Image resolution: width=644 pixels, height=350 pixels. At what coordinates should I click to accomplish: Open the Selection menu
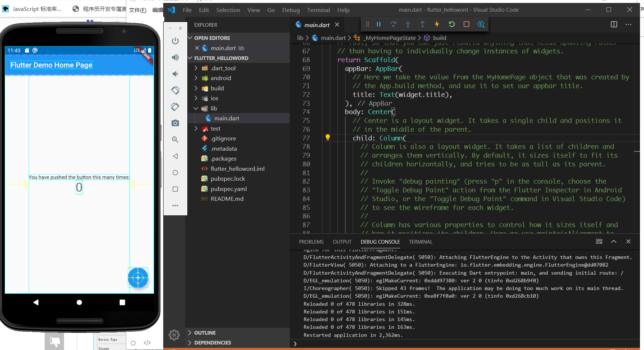pos(228,10)
